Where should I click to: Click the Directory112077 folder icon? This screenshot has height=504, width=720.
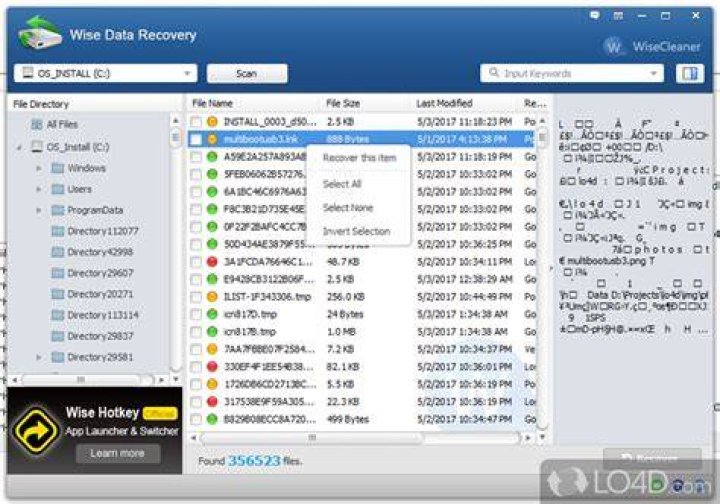point(57,231)
